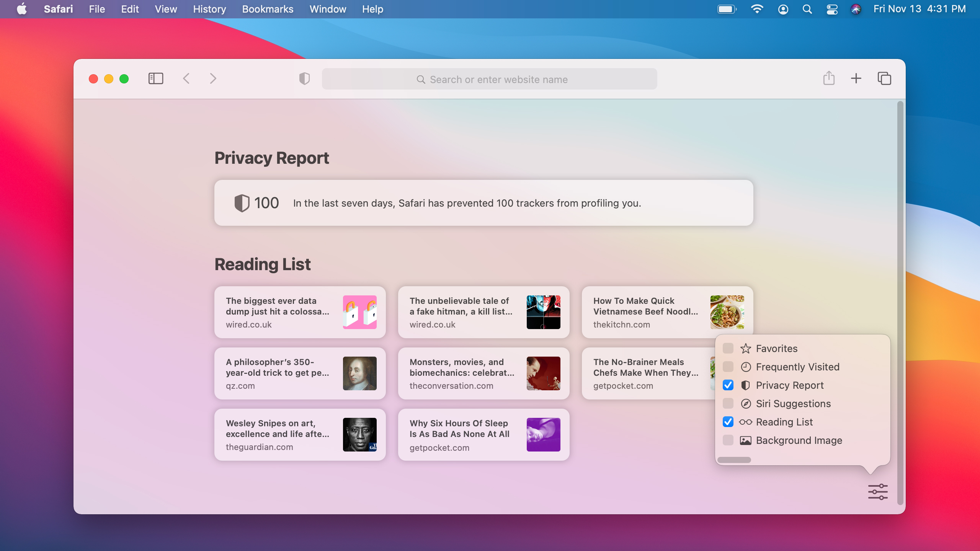This screenshot has width=980, height=551.
Task: Open the philosopher's 350-year-old trick article
Action: [300, 373]
